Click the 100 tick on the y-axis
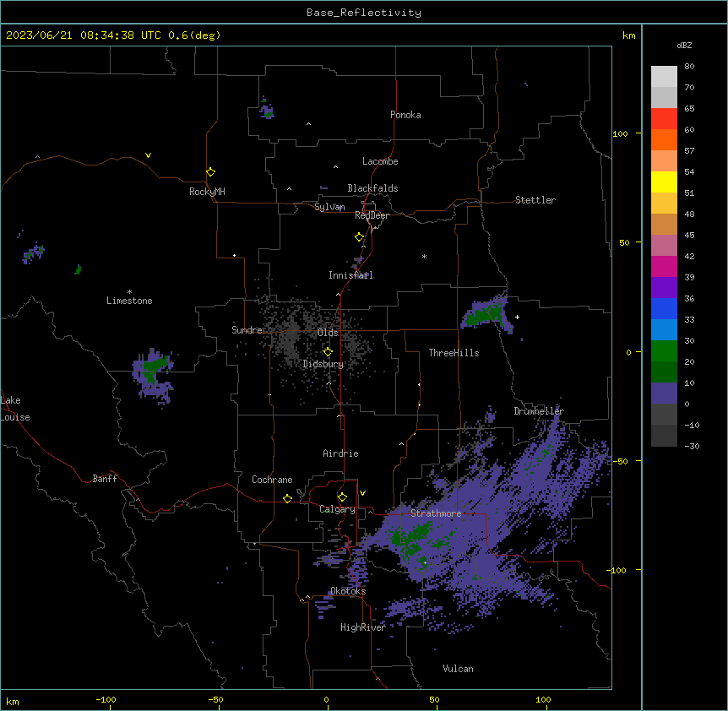 click(x=620, y=133)
